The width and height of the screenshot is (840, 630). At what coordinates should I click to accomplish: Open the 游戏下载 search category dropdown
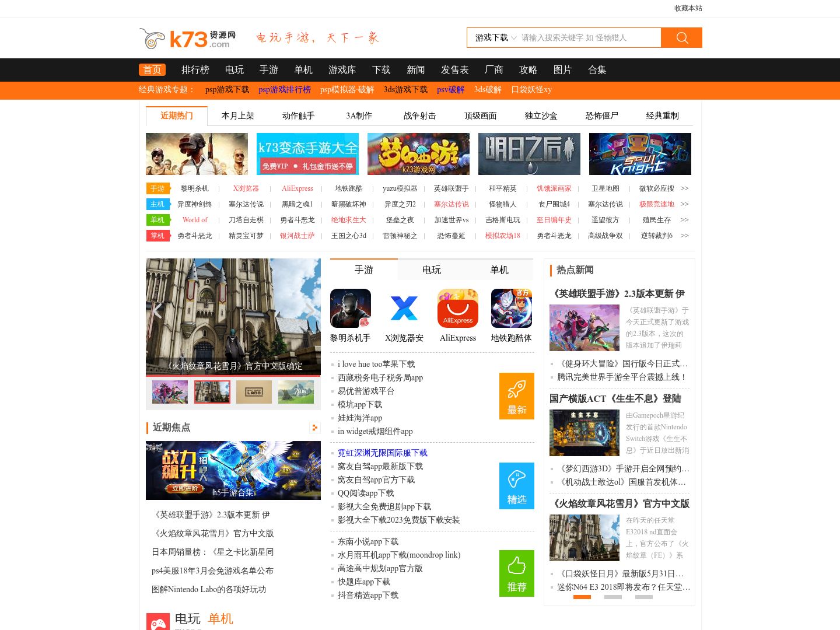tap(495, 38)
